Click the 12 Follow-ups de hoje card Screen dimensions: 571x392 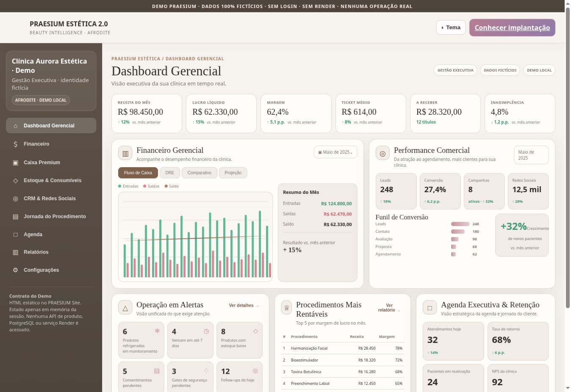pos(239,376)
